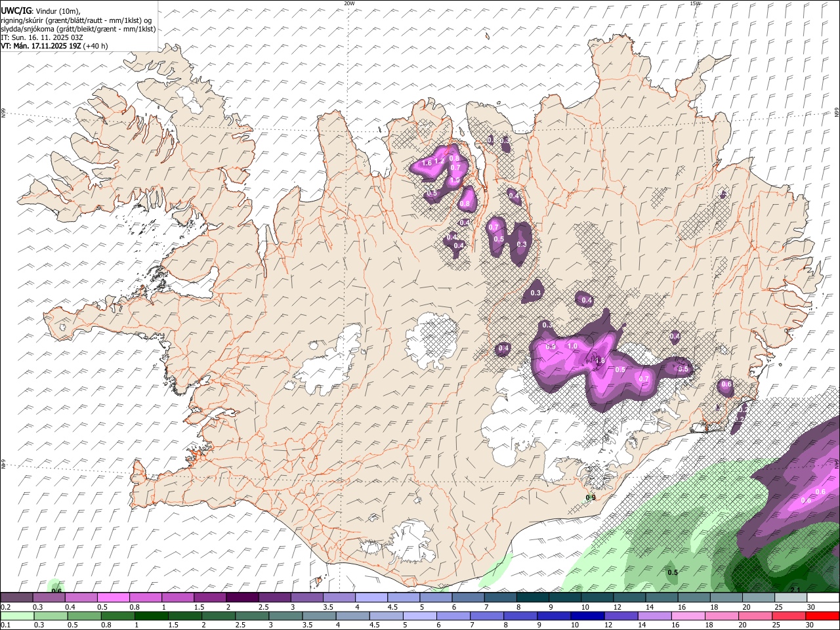Click the snow scale swatch between 6 and 7
The image size is (840, 630).
pos(468,598)
